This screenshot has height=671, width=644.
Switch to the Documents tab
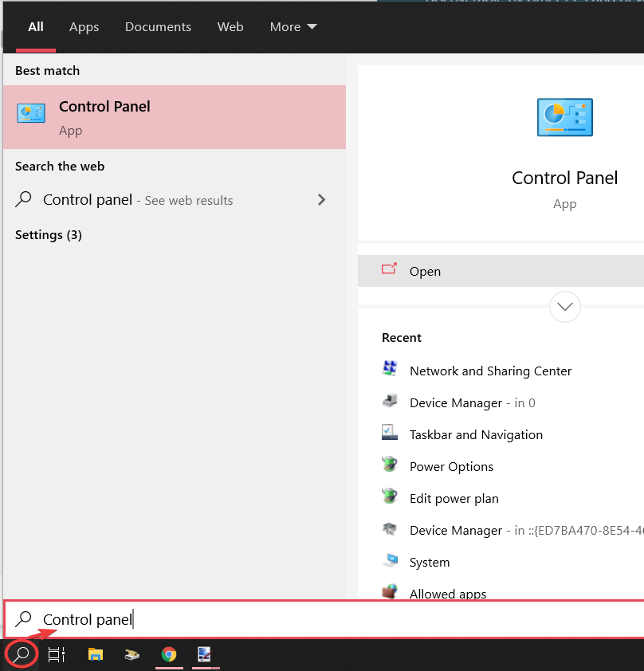coord(158,27)
